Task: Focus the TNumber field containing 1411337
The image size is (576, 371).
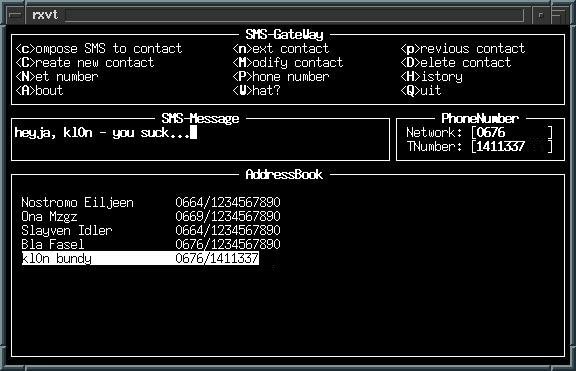Action: (512, 146)
